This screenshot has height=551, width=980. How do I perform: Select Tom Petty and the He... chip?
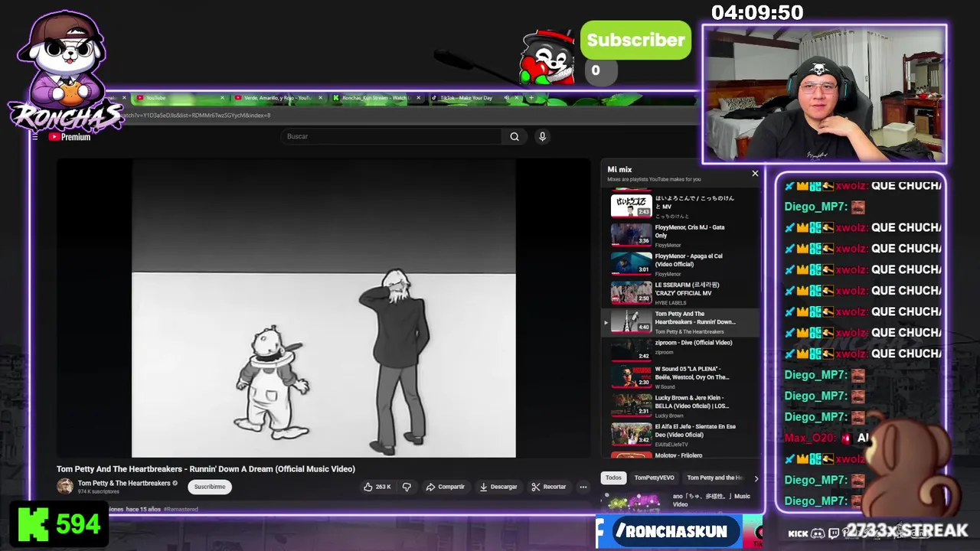[x=714, y=478]
